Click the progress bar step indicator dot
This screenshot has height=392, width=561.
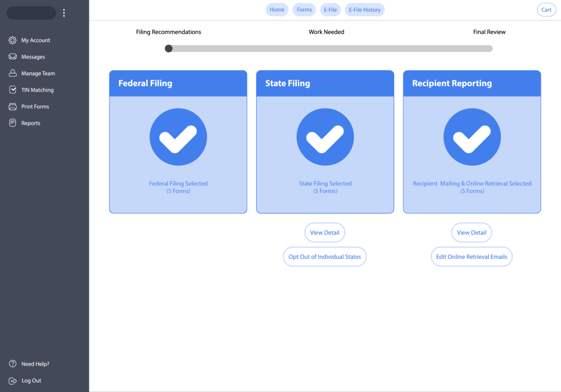tap(169, 49)
